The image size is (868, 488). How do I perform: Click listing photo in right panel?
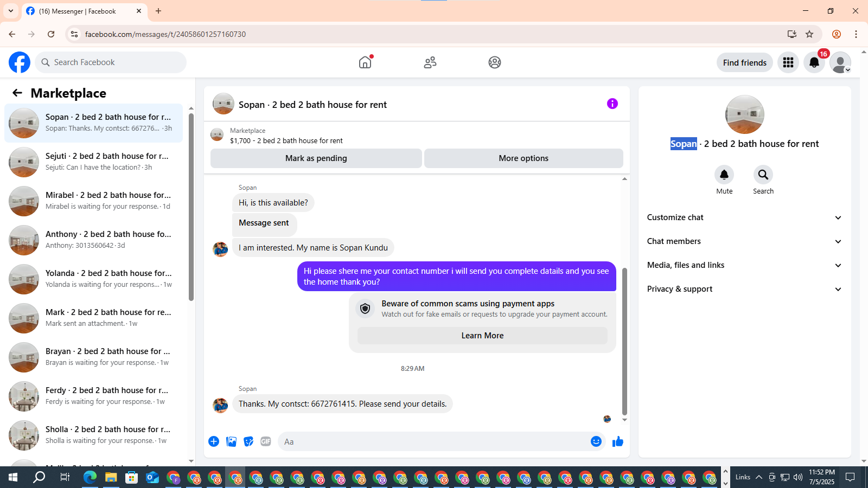point(745,114)
